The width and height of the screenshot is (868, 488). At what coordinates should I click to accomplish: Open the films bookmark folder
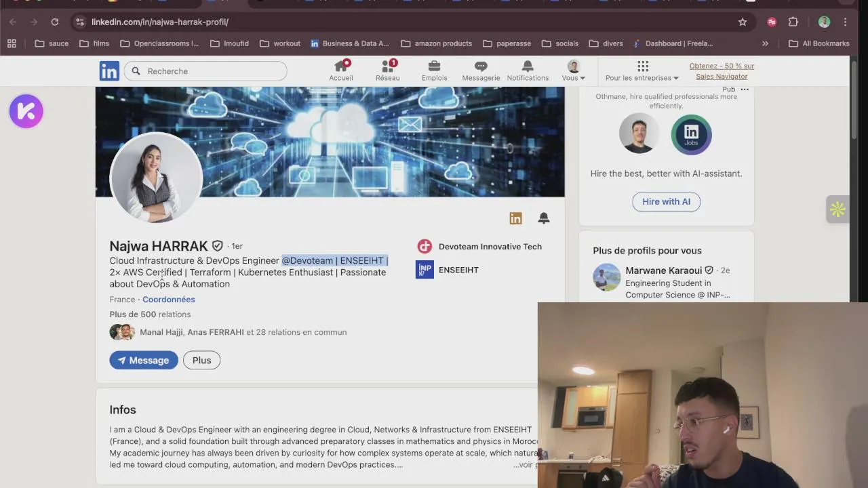[x=94, y=43]
